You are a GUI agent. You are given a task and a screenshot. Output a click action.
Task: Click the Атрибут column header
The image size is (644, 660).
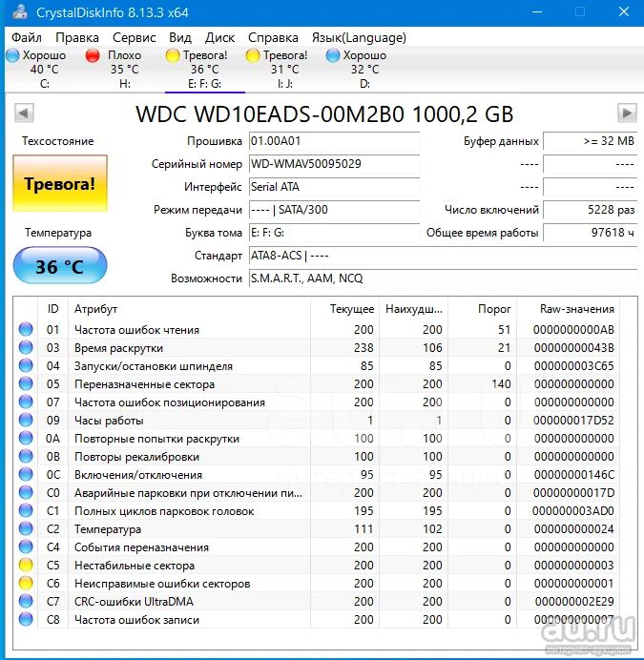(x=189, y=308)
